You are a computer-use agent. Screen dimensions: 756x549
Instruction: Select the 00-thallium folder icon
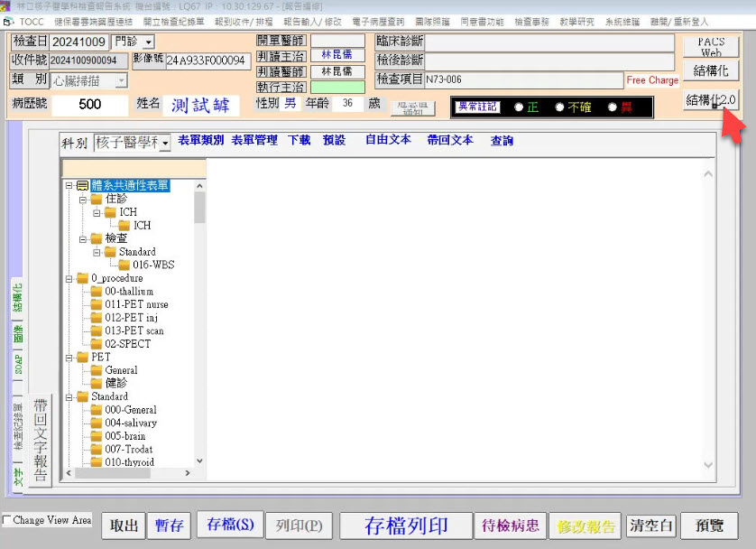97,292
